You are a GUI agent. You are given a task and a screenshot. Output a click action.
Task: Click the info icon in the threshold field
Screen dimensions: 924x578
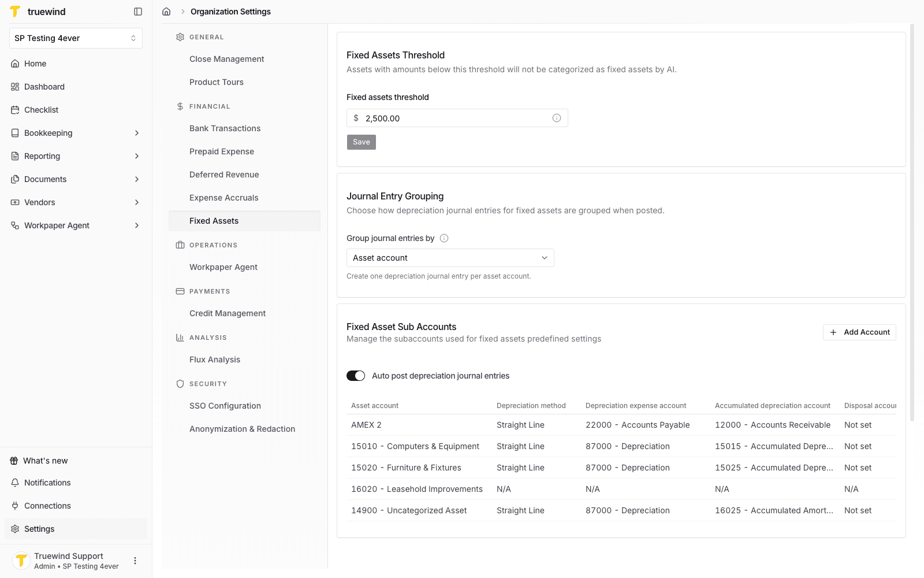click(557, 118)
